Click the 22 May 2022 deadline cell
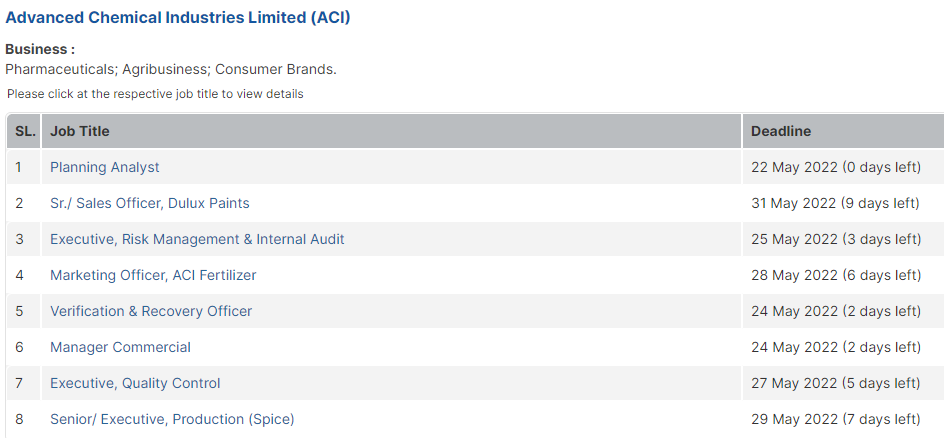944x439 pixels. (843, 167)
